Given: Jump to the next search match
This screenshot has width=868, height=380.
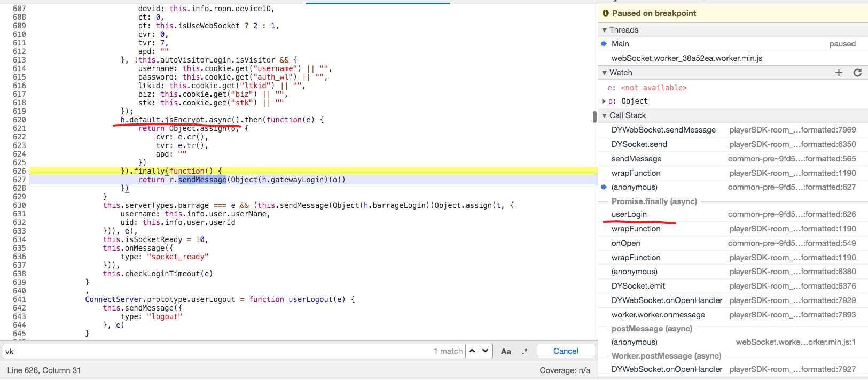Looking at the screenshot, I should 485,351.
